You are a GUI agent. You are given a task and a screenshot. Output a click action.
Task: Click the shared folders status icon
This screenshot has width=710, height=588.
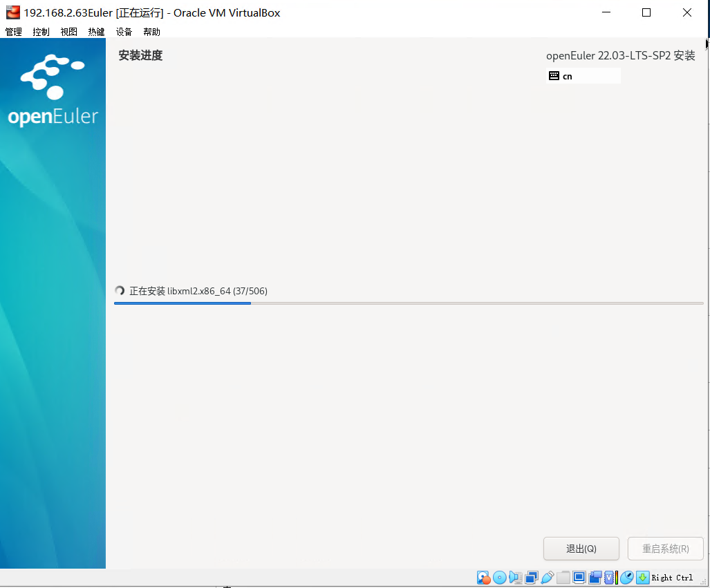(x=563, y=578)
